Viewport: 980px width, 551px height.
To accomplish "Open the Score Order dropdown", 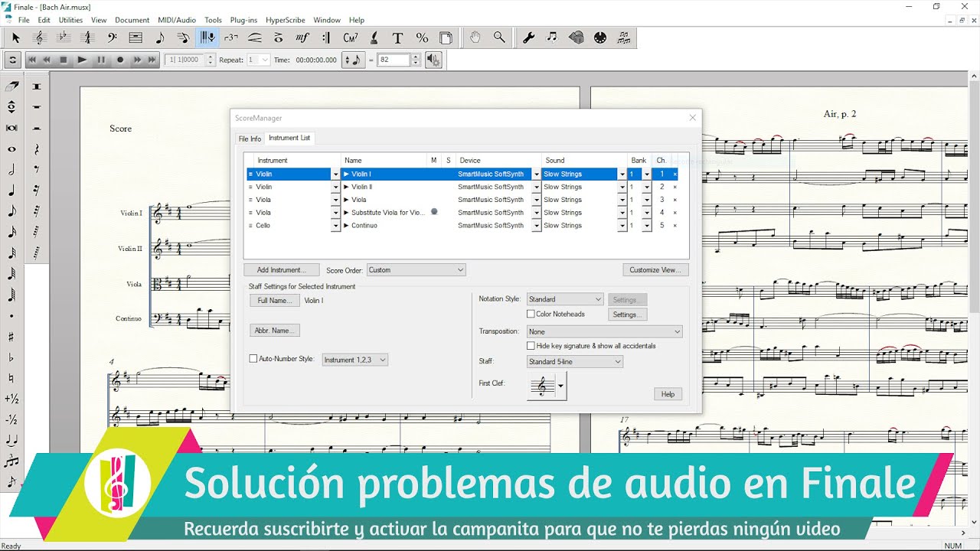I will click(416, 270).
